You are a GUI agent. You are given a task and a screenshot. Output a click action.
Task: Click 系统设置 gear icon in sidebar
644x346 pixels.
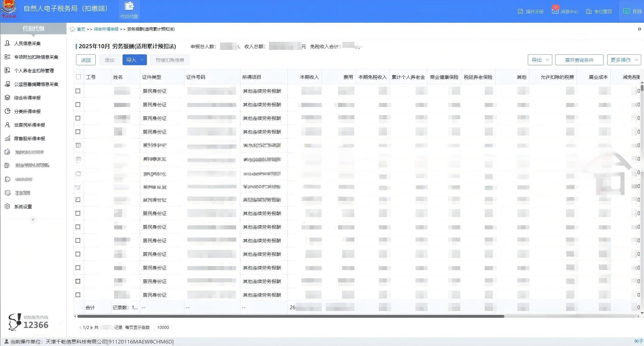click(x=7, y=206)
